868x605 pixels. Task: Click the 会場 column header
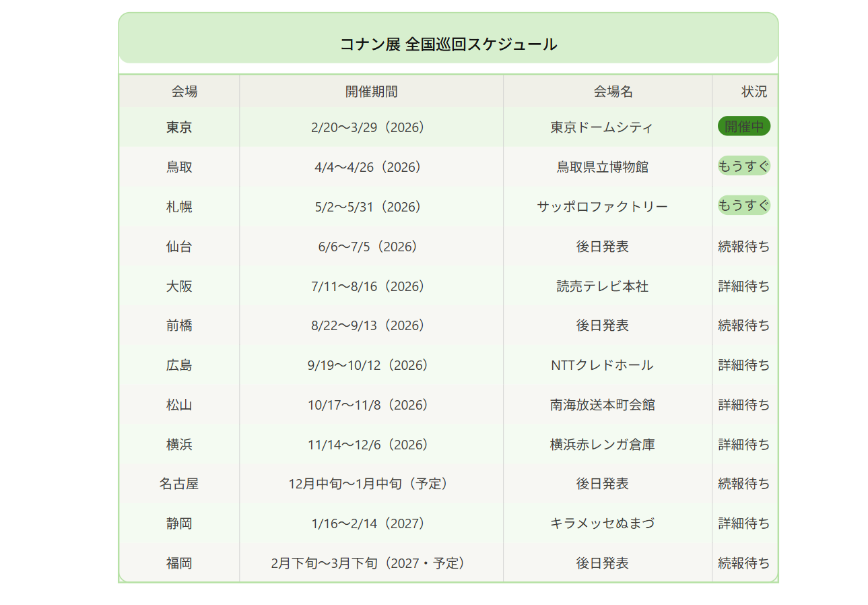(184, 92)
